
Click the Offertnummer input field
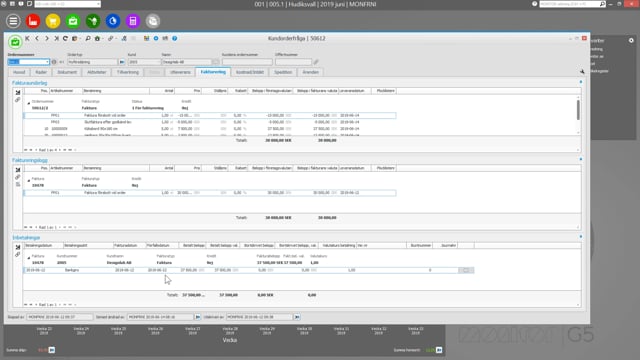coord(293,62)
